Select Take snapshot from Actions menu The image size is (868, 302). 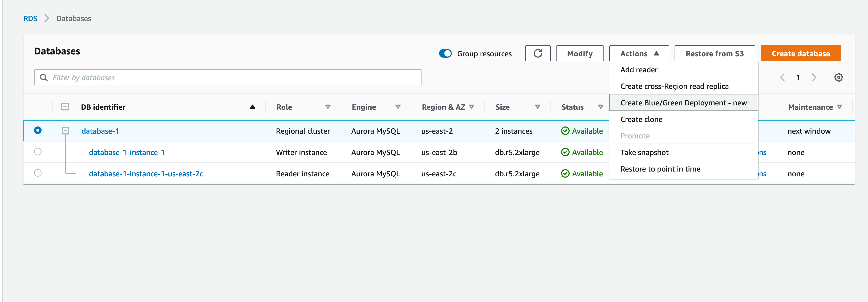(644, 153)
